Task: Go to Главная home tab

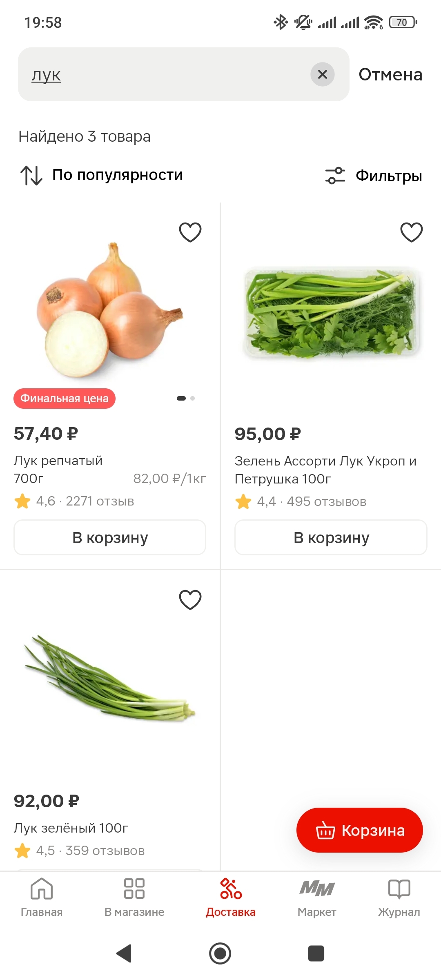Action: tap(42, 898)
